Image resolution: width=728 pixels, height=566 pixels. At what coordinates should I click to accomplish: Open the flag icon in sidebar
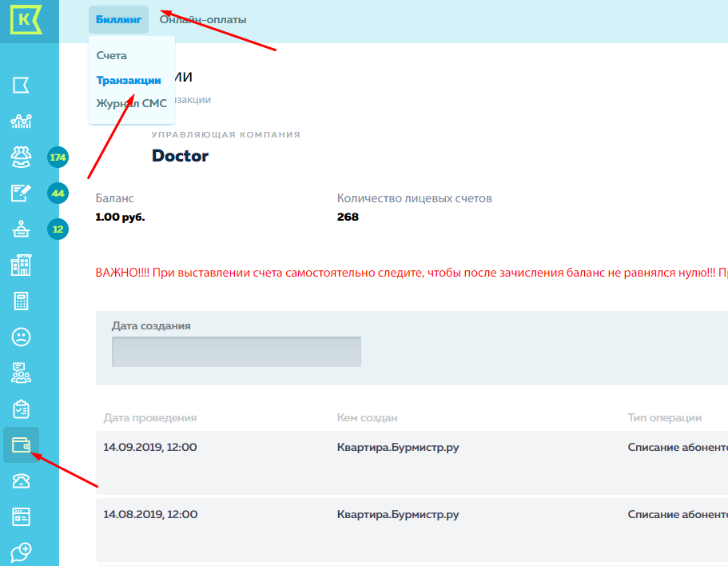click(x=21, y=85)
